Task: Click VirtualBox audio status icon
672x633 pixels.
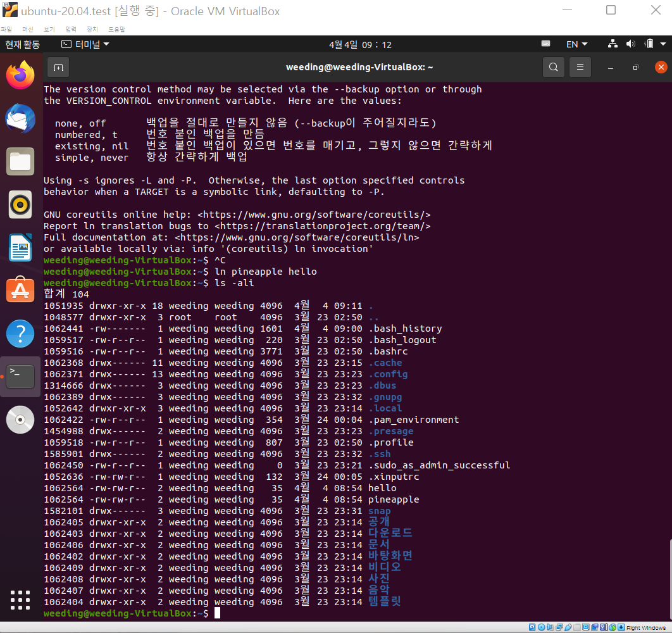Action: (x=550, y=627)
